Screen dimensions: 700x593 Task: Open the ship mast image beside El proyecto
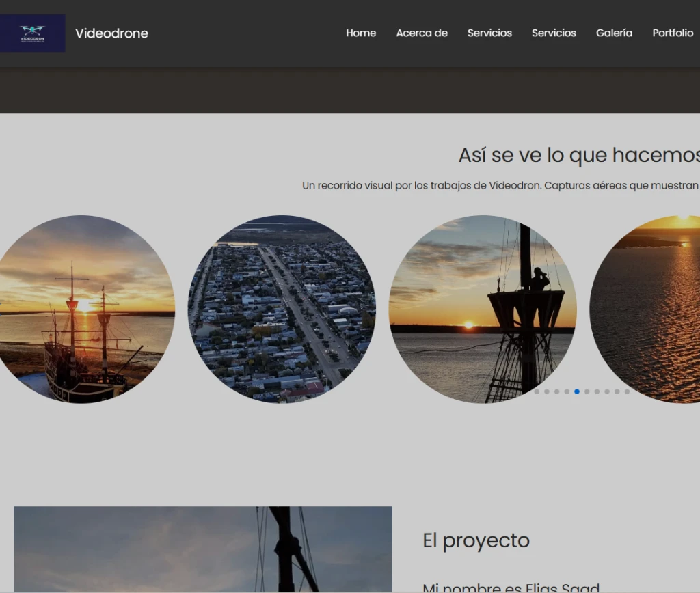tap(203, 549)
